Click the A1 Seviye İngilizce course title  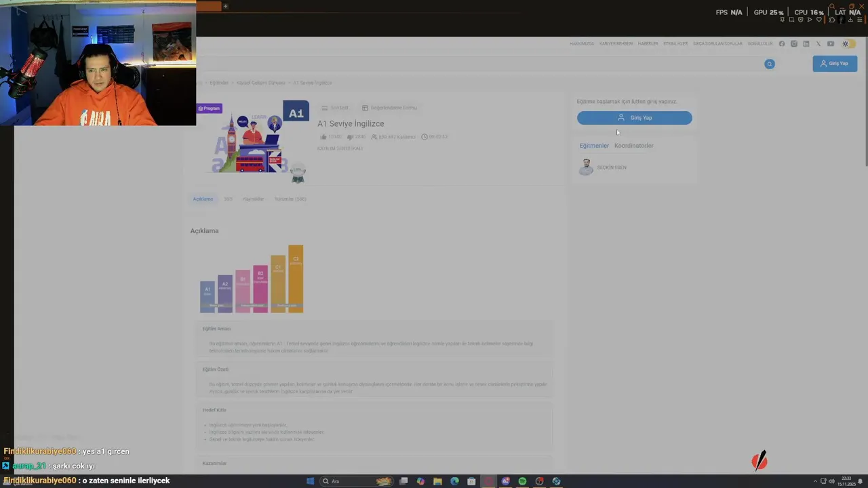coord(351,123)
